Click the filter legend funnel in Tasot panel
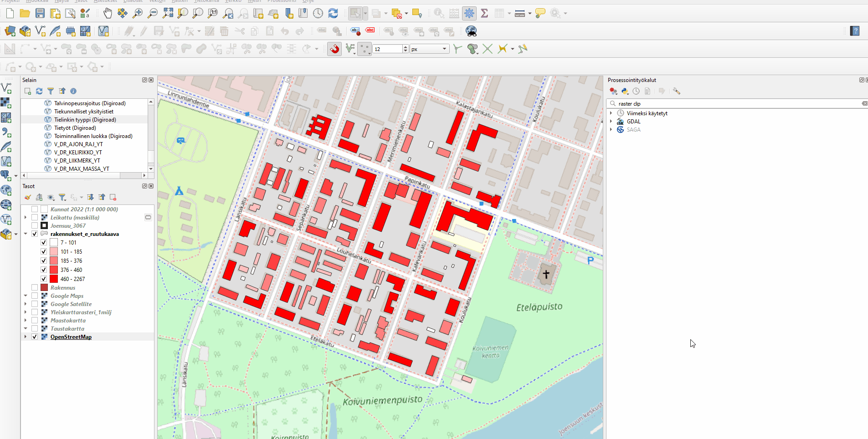This screenshot has height=439, width=868. 62,197
